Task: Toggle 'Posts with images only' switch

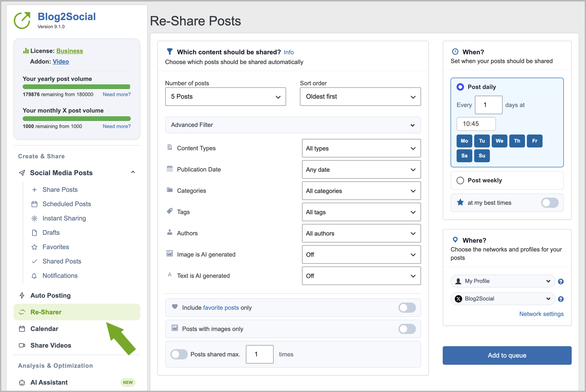Action: (x=407, y=329)
